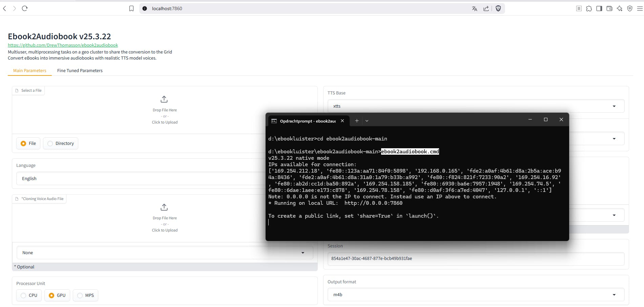644x307 pixels.
Task: Click the '* Optional' note text
Action: tap(24, 267)
